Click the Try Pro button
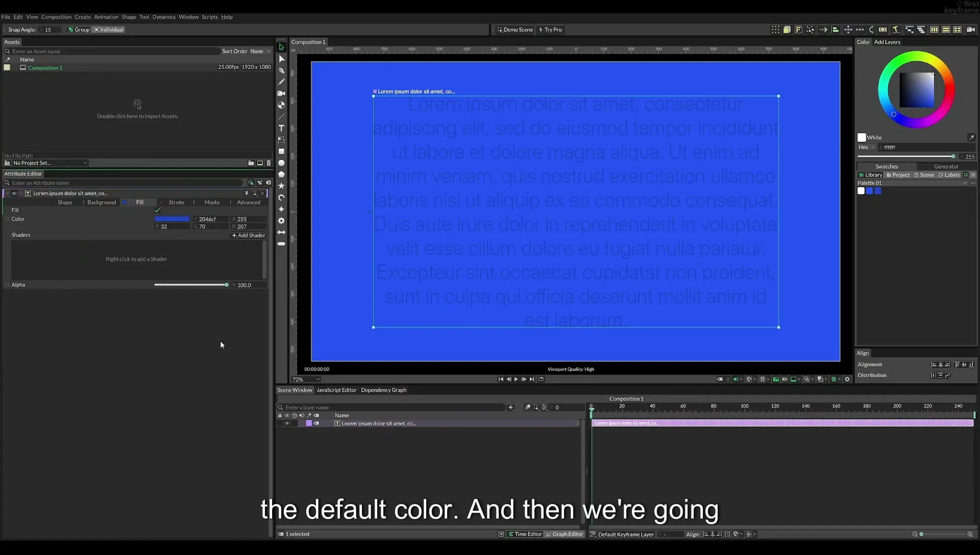The width and height of the screenshot is (980, 555). pos(550,30)
